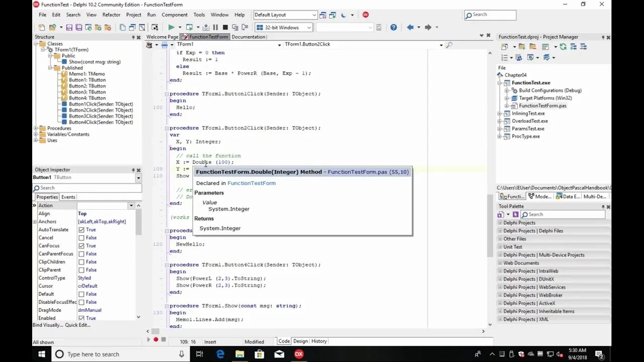Toggle the DisableFocusEffect checkbox
Screen dimensions: 644x362
82,302
